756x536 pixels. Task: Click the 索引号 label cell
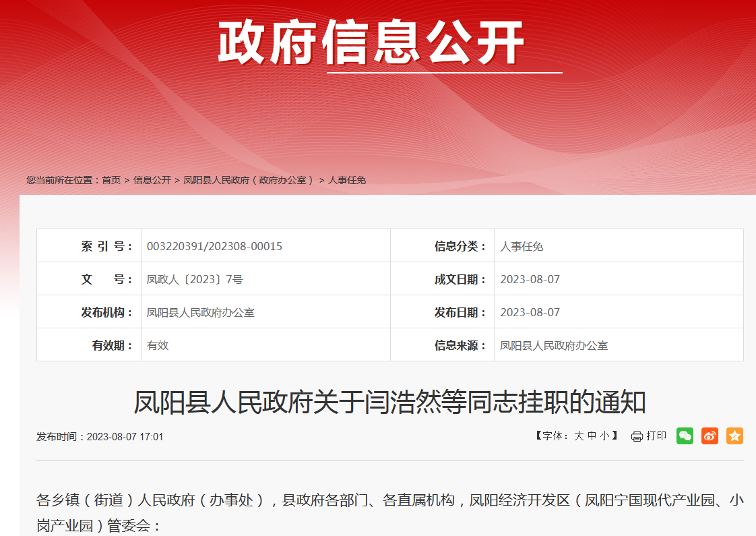click(x=89, y=246)
